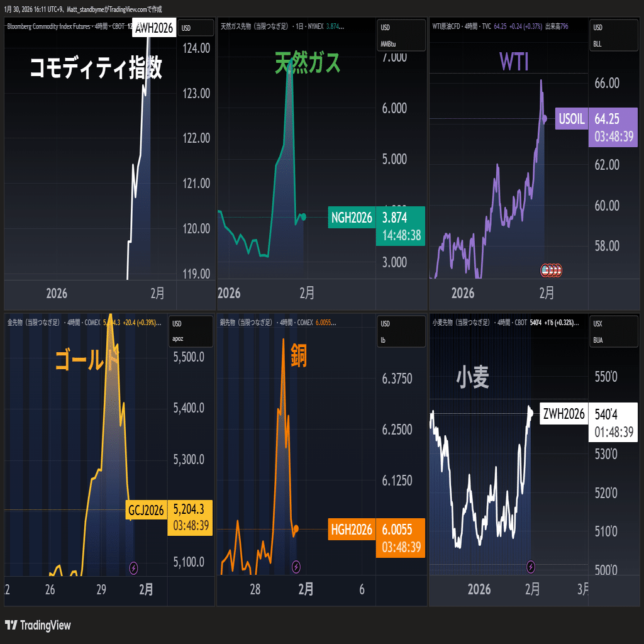Click the 58.00 price level on the WTI axis
Screen dimensions: 644x644
[x=607, y=246]
